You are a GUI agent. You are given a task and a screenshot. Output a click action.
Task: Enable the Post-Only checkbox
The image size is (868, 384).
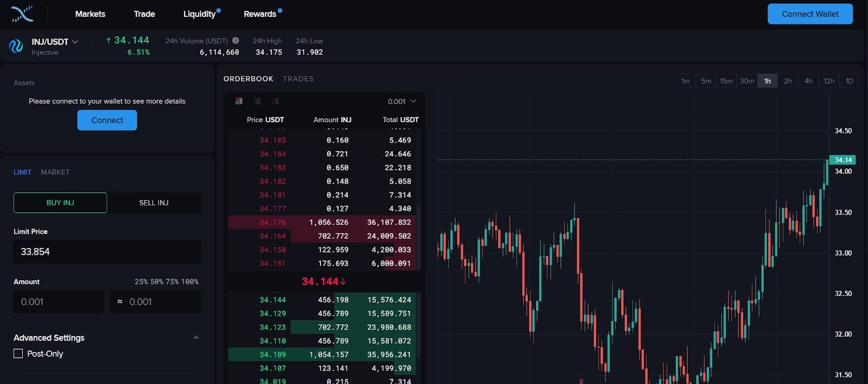[x=18, y=354]
